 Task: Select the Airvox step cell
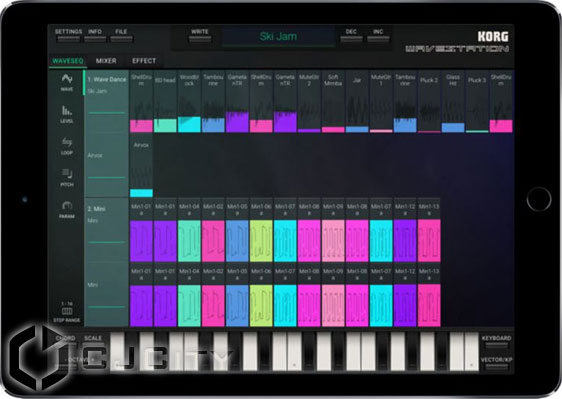click(x=141, y=166)
